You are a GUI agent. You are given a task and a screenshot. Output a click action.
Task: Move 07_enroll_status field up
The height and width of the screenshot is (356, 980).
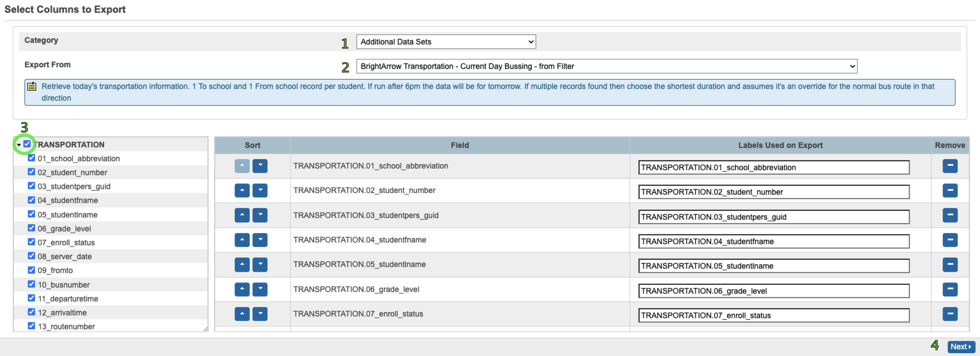pos(242,314)
